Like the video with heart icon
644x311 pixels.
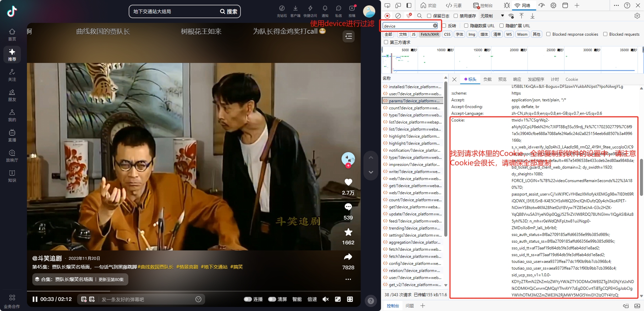[x=348, y=182]
